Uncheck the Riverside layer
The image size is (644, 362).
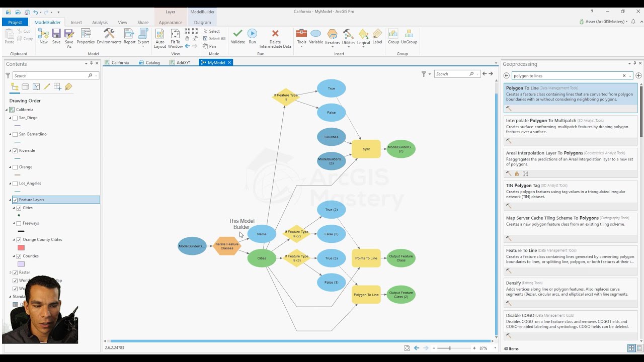pos(15,150)
